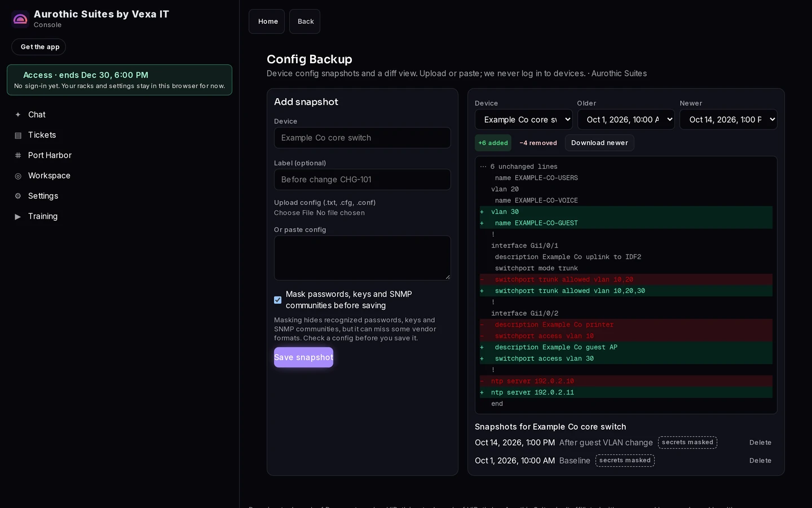Click the 'interface Gi1/0/1' diff line
This screenshot has height=508, width=812.
(626, 246)
